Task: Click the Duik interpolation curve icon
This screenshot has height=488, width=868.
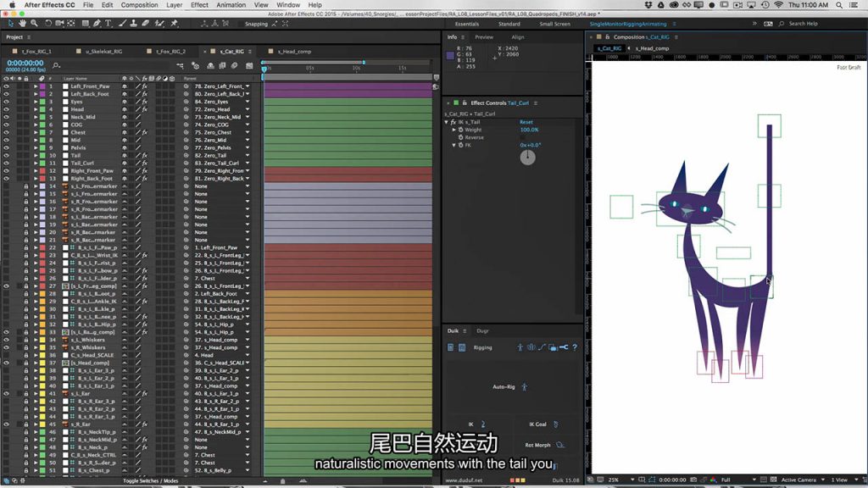Action: click(x=542, y=347)
